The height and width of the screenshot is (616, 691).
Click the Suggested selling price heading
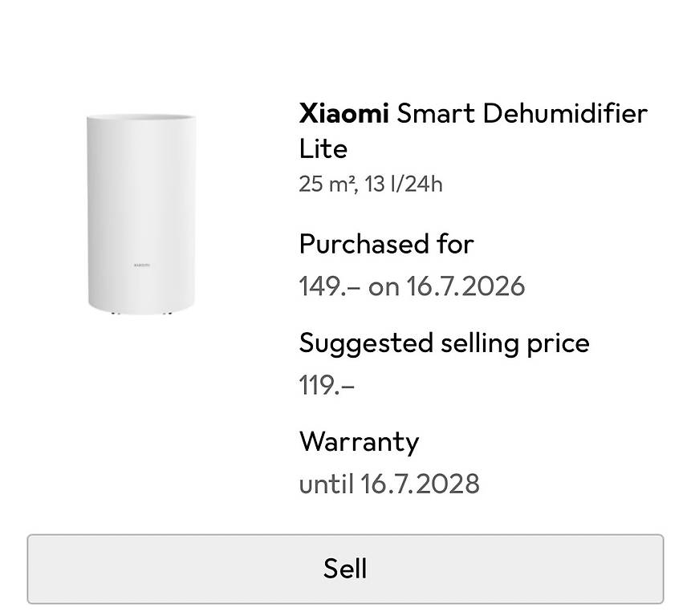(445, 343)
